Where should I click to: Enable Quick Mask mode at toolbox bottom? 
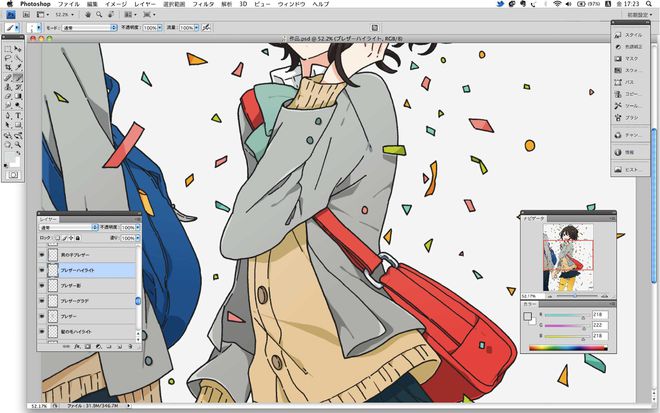point(13,175)
